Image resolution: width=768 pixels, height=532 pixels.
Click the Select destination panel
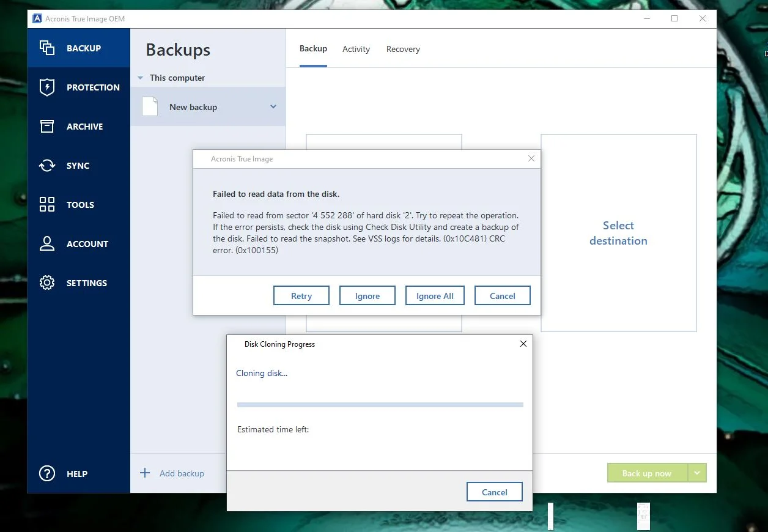click(618, 233)
